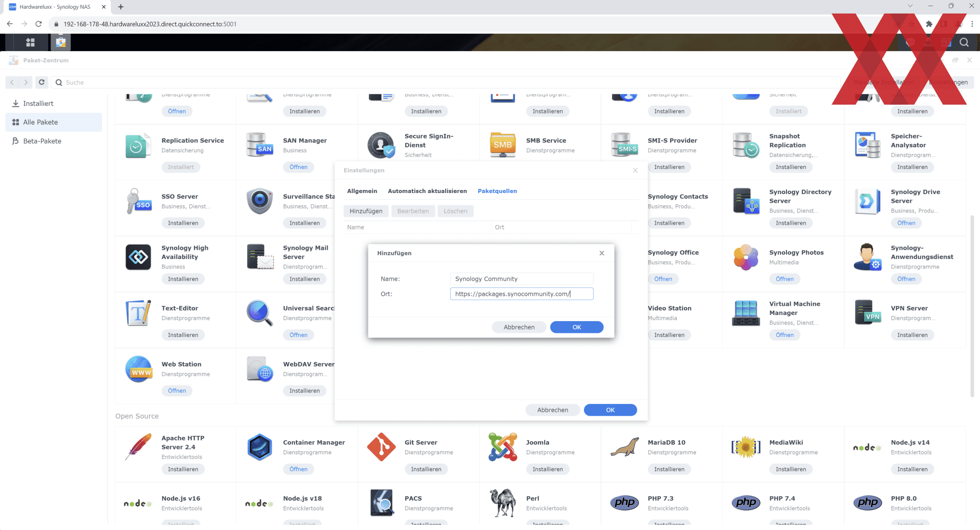Click the Git Server icon
This screenshot has height=530, width=980.
pos(381,447)
